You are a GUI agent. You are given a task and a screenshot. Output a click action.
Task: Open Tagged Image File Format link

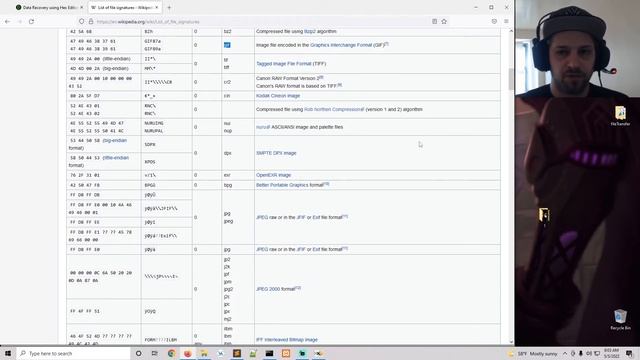pos(283,64)
